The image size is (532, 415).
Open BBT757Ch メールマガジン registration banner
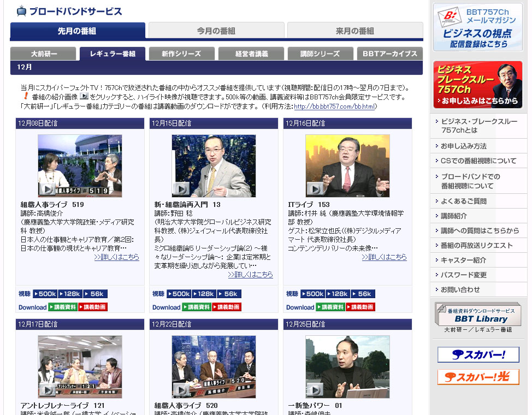click(478, 27)
